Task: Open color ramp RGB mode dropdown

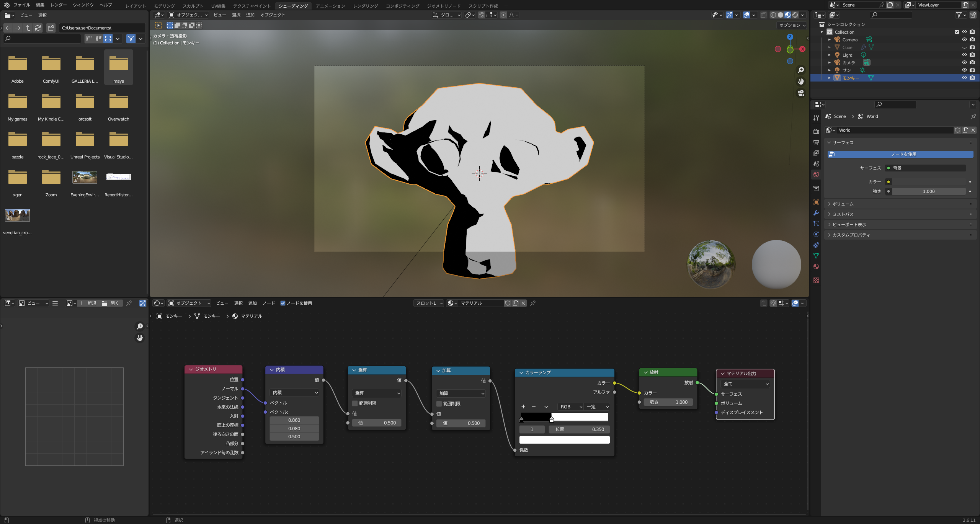Action: (570, 407)
